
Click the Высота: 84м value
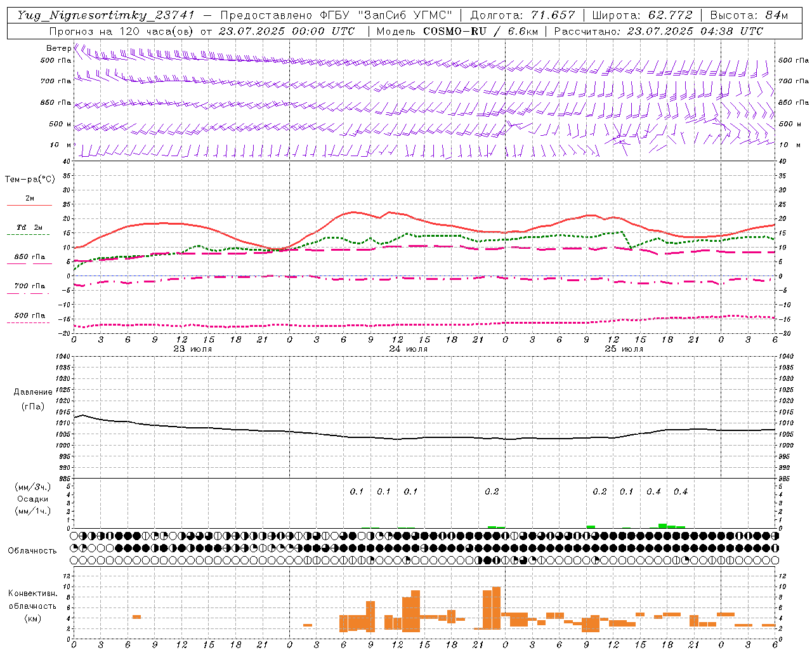[749, 15]
